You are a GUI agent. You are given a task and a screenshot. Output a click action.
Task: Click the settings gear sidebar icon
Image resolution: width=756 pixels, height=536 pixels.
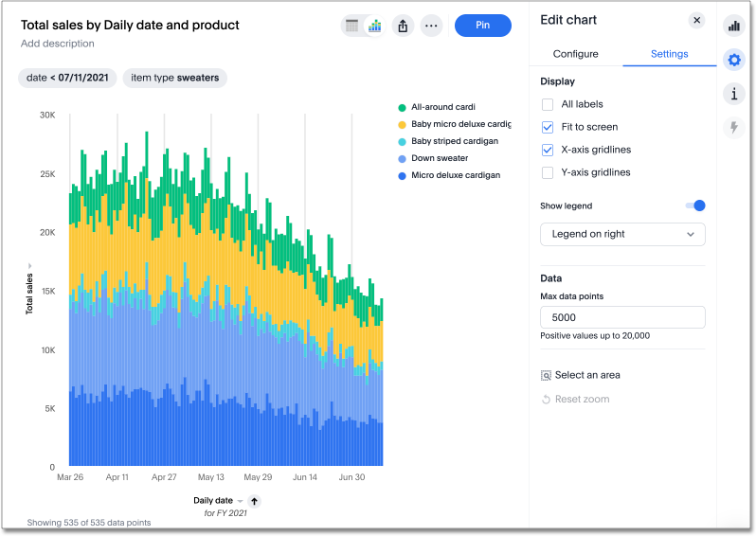pos(733,60)
